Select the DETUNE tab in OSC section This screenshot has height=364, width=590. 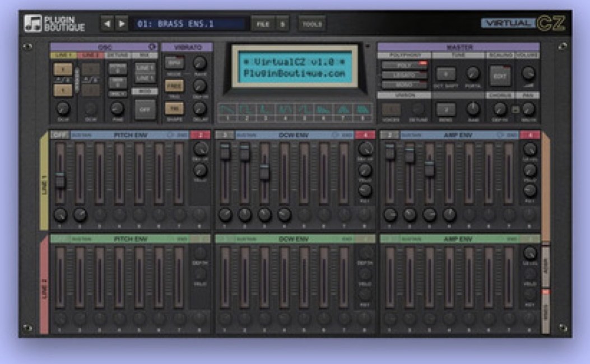pos(118,55)
